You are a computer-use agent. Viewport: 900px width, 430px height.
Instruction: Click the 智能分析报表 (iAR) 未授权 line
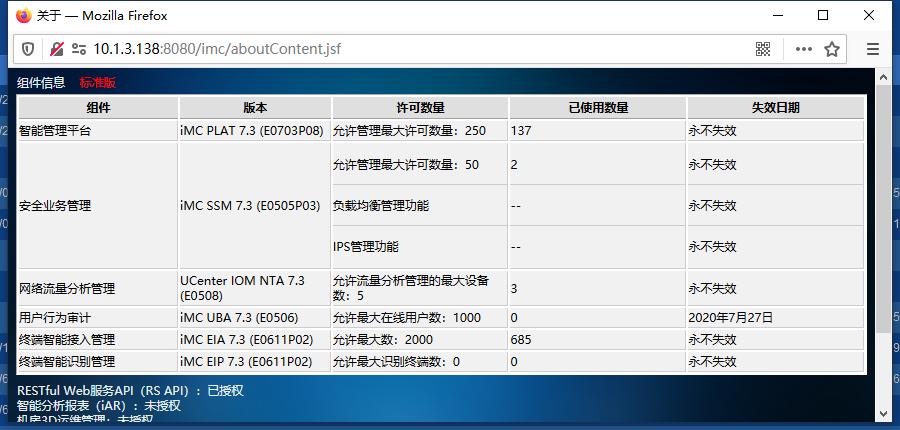99,406
